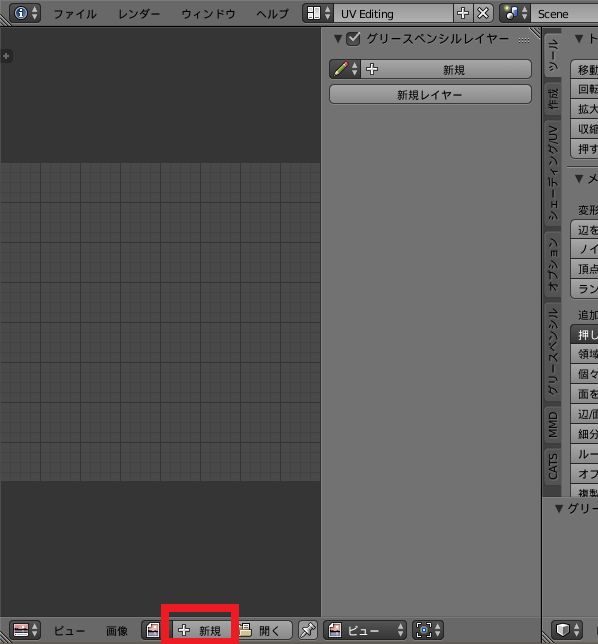Open the ウィンドウ menu
The width and height of the screenshot is (598, 644).
(x=208, y=14)
